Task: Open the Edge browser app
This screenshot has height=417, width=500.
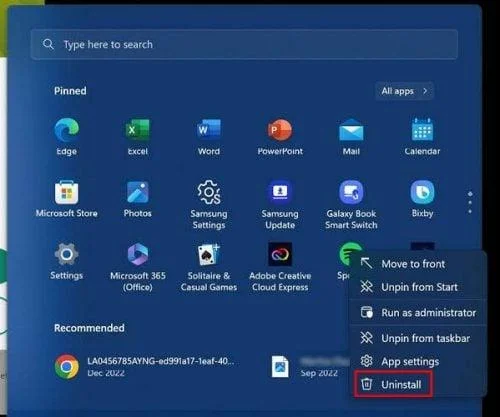Action: pos(67,137)
